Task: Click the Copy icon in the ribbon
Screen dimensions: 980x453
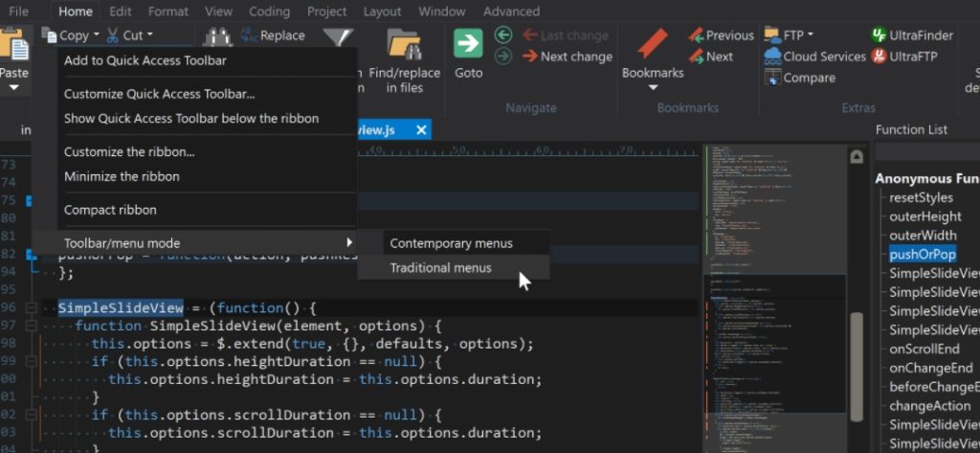Action: point(50,35)
